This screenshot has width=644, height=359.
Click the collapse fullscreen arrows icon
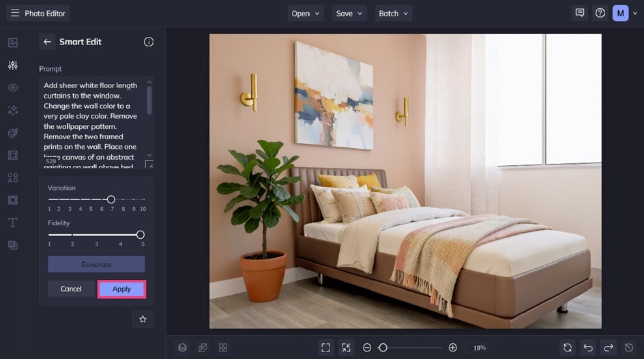coord(347,348)
